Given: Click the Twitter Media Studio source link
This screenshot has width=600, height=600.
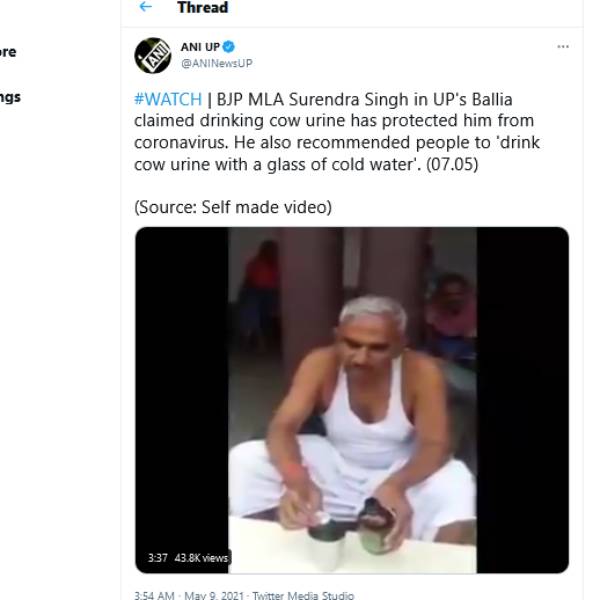Looking at the screenshot, I should 302,595.
